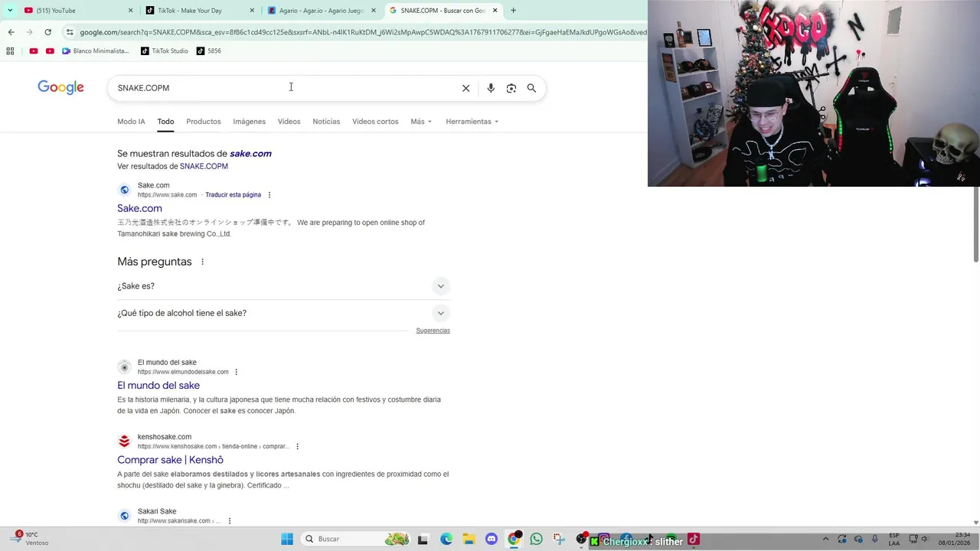This screenshot has height=551, width=980.
Task: Select the Todo results tab
Action: click(165, 122)
